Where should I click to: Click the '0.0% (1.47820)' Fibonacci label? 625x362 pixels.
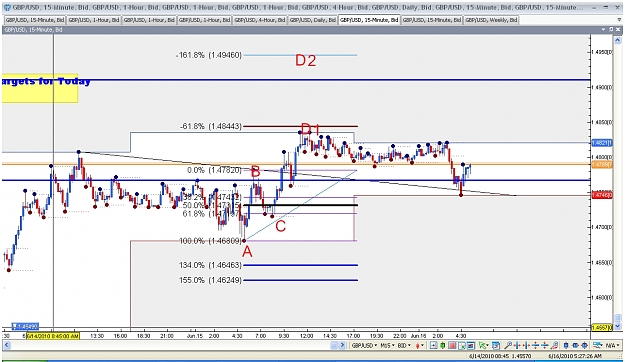214,170
